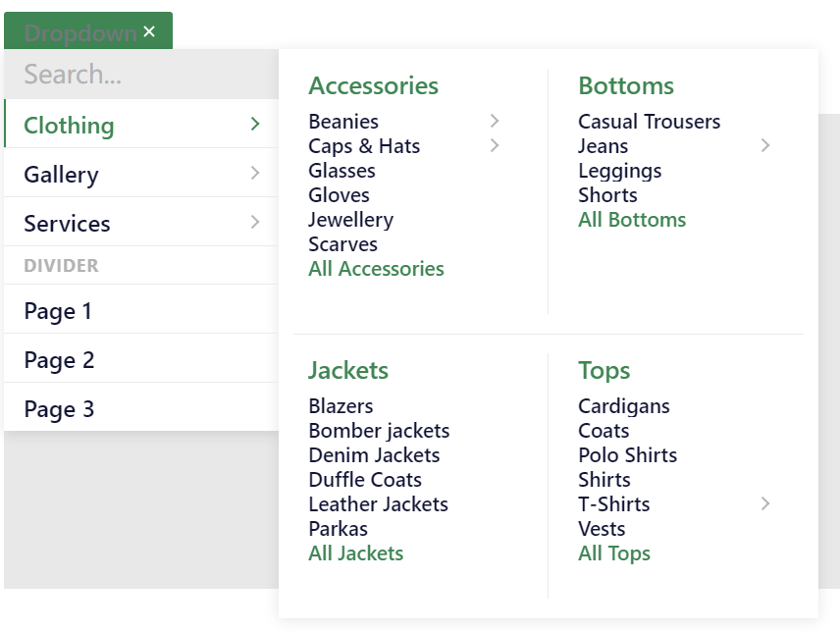
Task: Follow the All Bottoms link
Action: 632,220
